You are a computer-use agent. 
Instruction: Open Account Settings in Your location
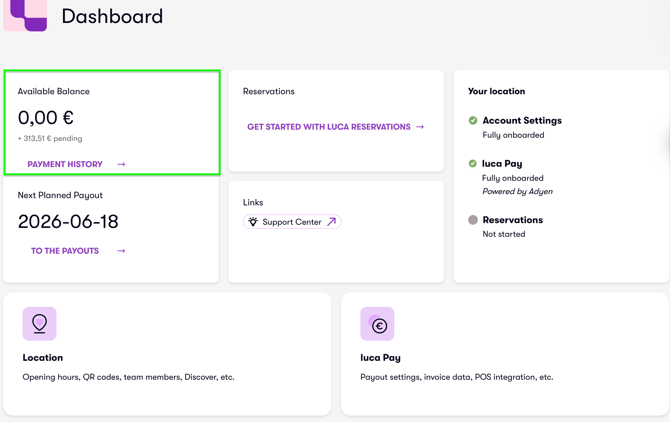[522, 120]
